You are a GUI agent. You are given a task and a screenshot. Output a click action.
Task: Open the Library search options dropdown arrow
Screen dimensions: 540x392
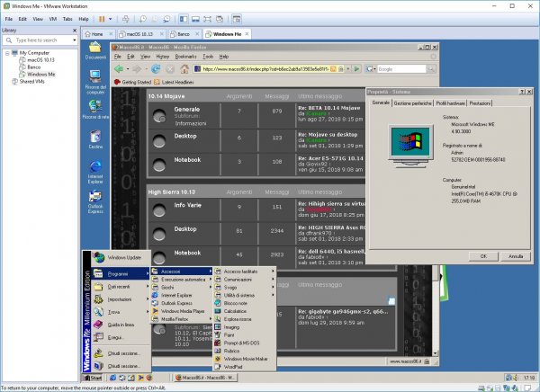point(75,40)
